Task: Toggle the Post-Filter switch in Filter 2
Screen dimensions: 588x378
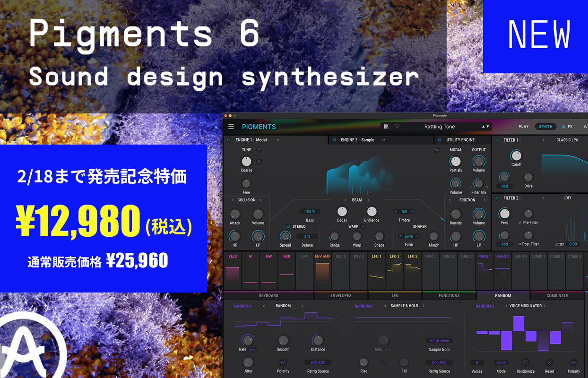Action: coord(520,244)
